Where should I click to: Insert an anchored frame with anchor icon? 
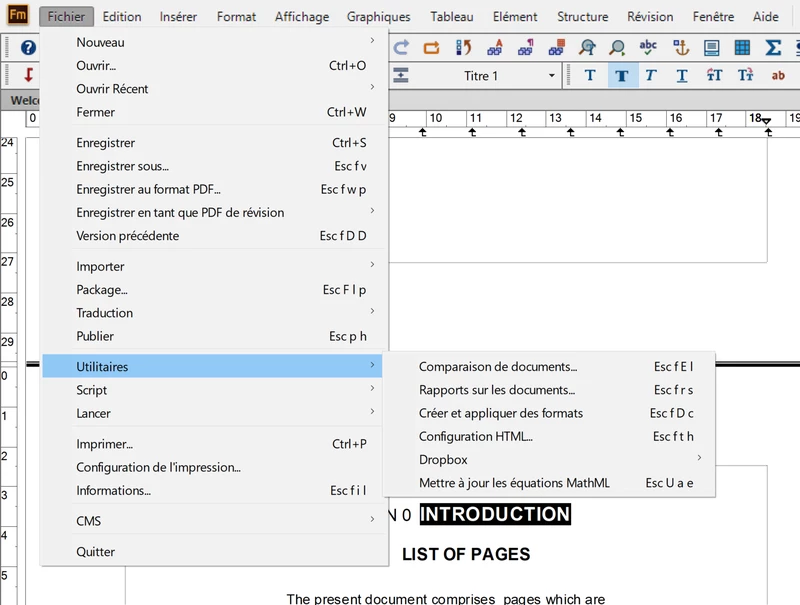tap(681, 47)
